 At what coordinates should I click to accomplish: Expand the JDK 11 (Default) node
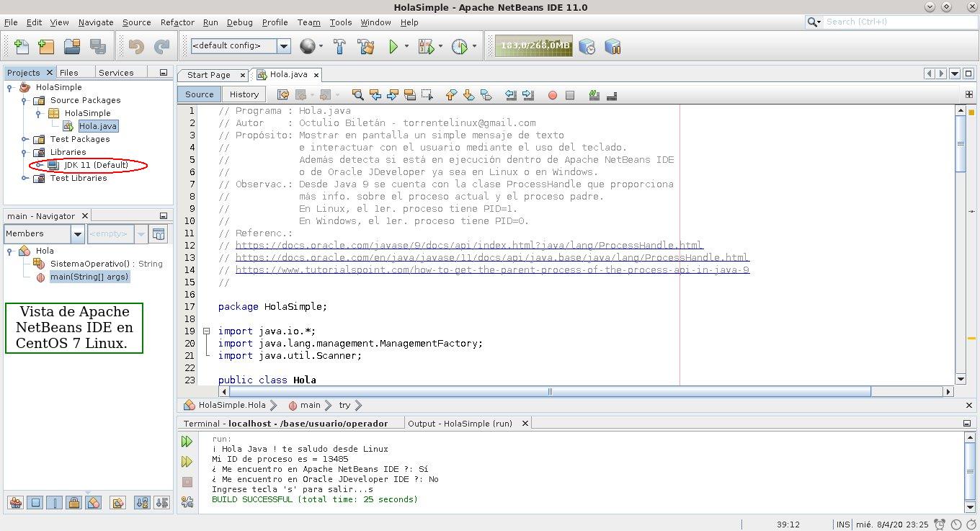point(39,165)
